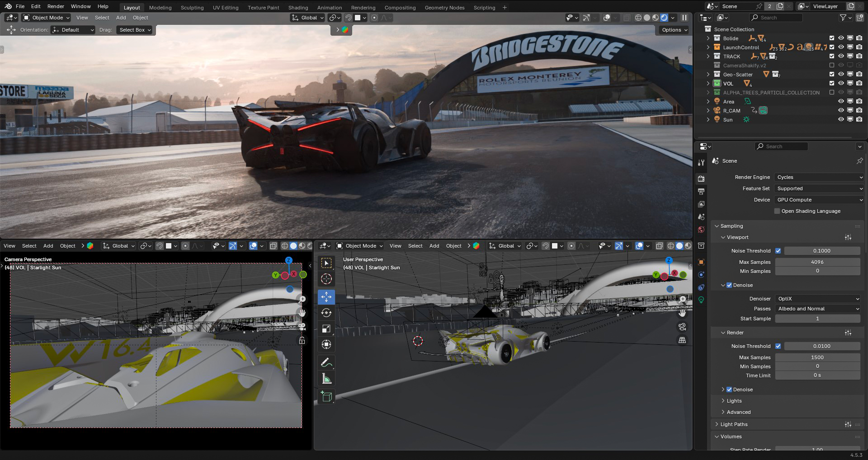Open the Passes dropdown

click(x=818, y=309)
